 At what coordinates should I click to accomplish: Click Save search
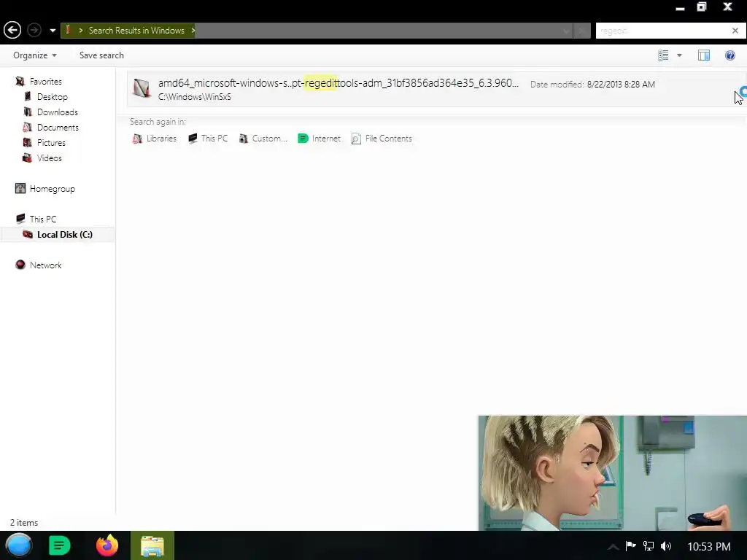(101, 55)
